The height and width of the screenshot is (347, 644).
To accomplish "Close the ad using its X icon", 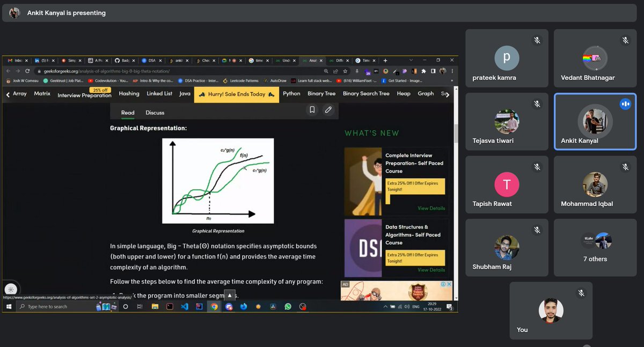I will click(x=450, y=284).
